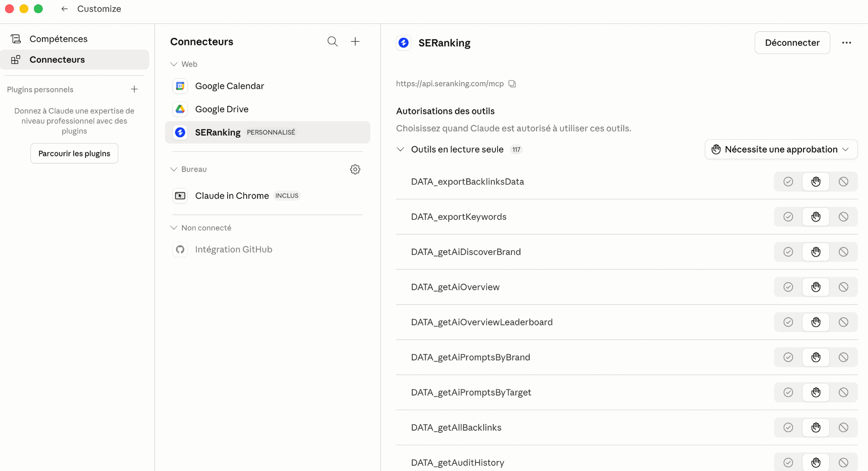Click the INCLUS badge on Claude in Chrome
The width and height of the screenshot is (868, 471).
tap(287, 196)
